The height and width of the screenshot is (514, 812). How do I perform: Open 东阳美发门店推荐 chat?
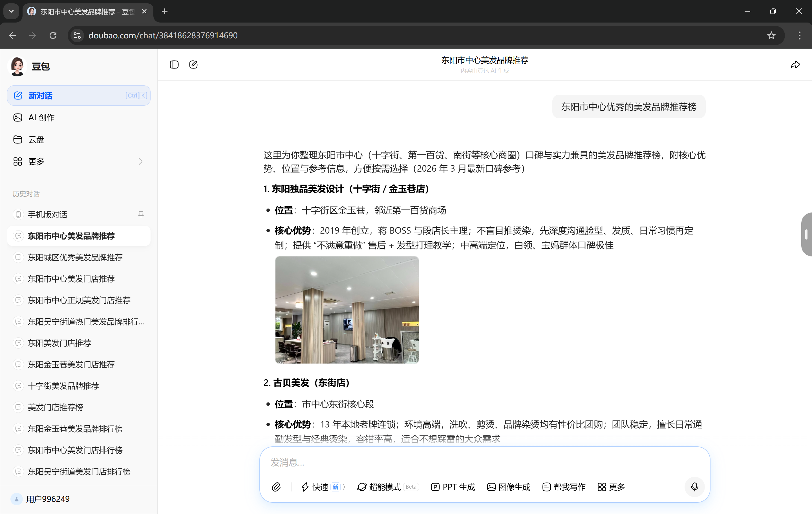(x=79, y=343)
